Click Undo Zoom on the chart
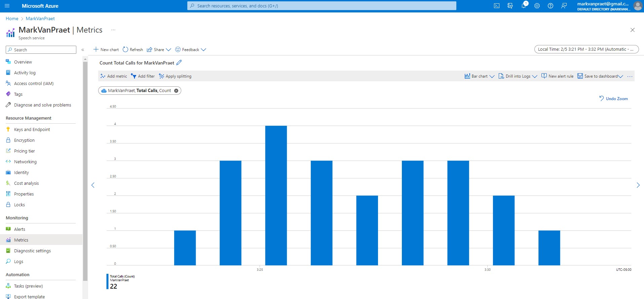Image resolution: width=644 pixels, height=299 pixels. [x=613, y=98]
